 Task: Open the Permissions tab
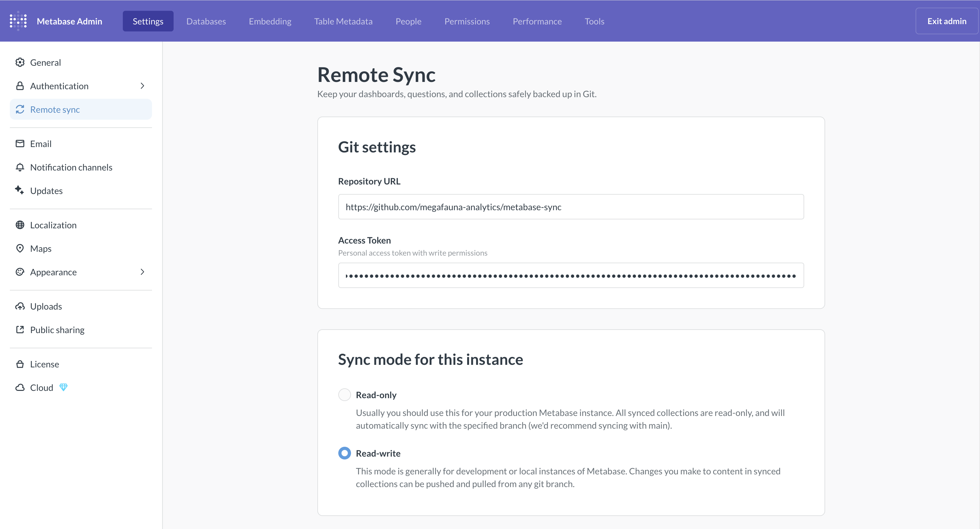pos(467,21)
